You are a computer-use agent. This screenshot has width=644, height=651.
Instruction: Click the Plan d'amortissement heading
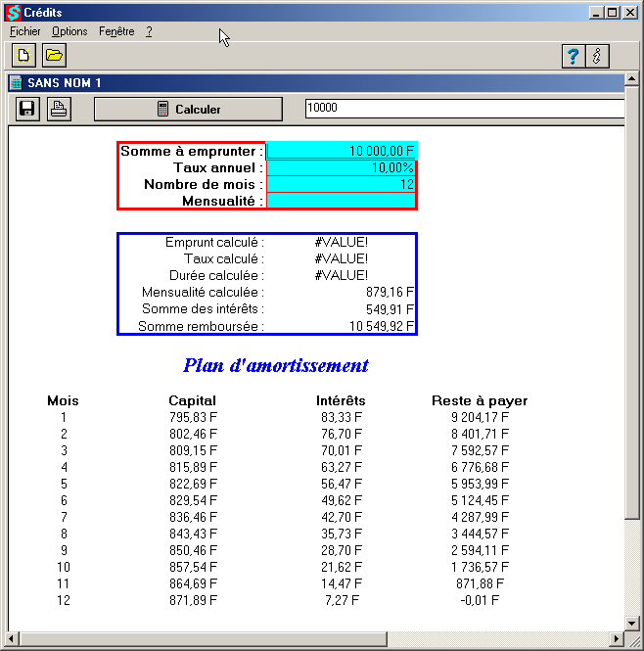pyautogui.click(x=276, y=365)
